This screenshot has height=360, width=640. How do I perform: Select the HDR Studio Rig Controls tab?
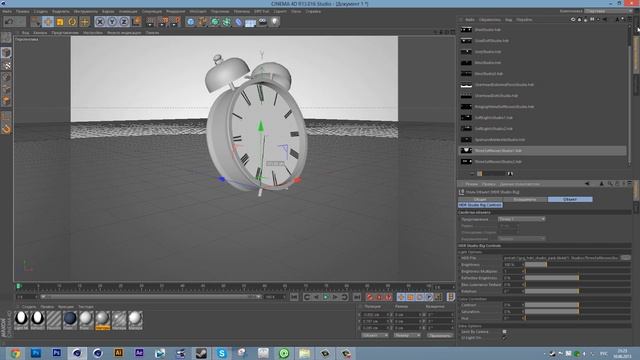480,205
